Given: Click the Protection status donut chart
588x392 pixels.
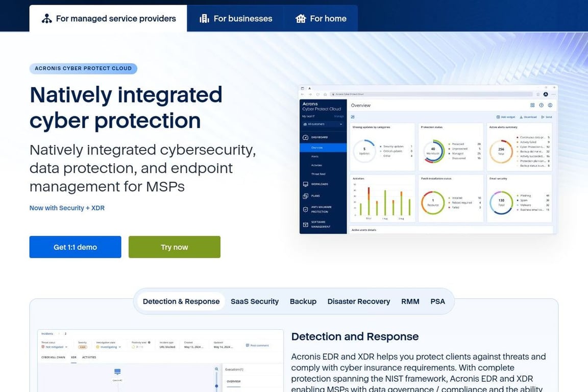Looking at the screenshot, I should [x=433, y=151].
